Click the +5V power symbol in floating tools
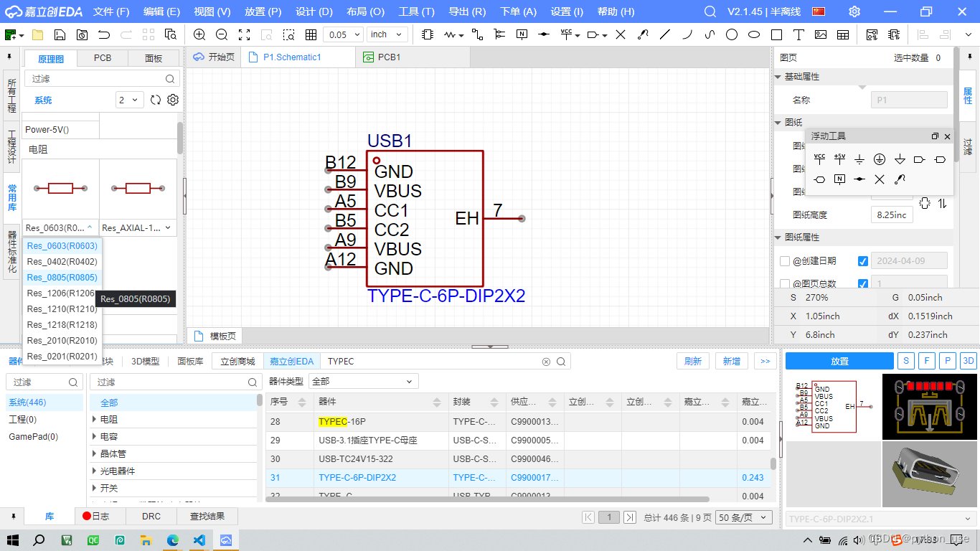980x551 pixels. [839, 159]
